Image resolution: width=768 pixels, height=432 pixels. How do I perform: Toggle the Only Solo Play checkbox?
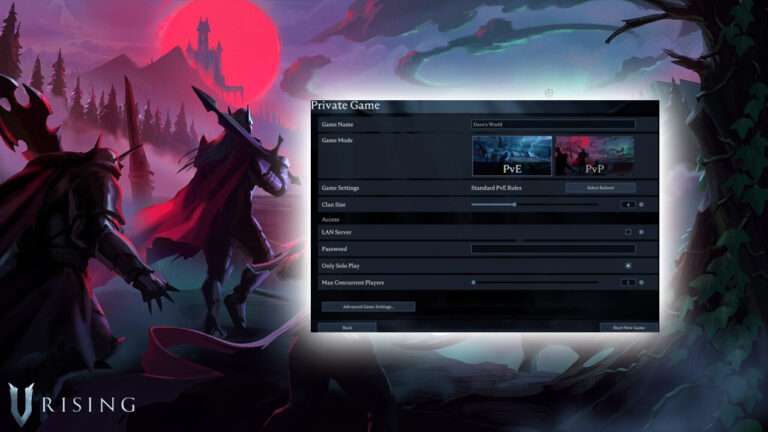point(628,265)
